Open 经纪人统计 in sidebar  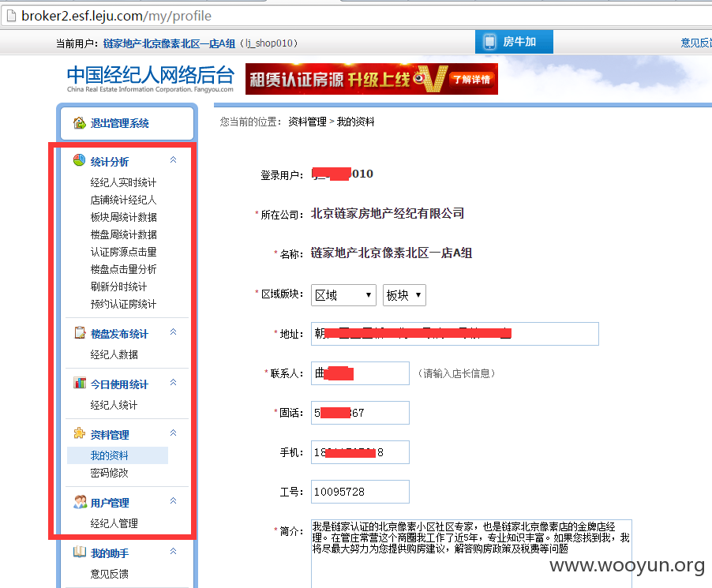[x=114, y=405]
